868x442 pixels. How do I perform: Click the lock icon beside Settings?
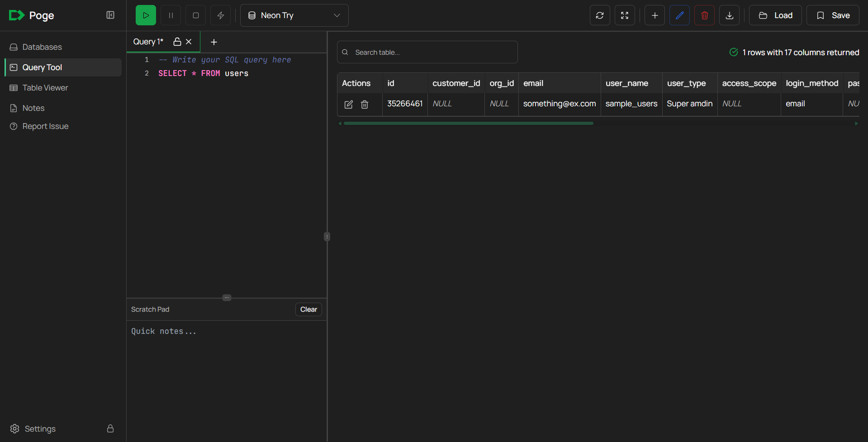(110, 428)
